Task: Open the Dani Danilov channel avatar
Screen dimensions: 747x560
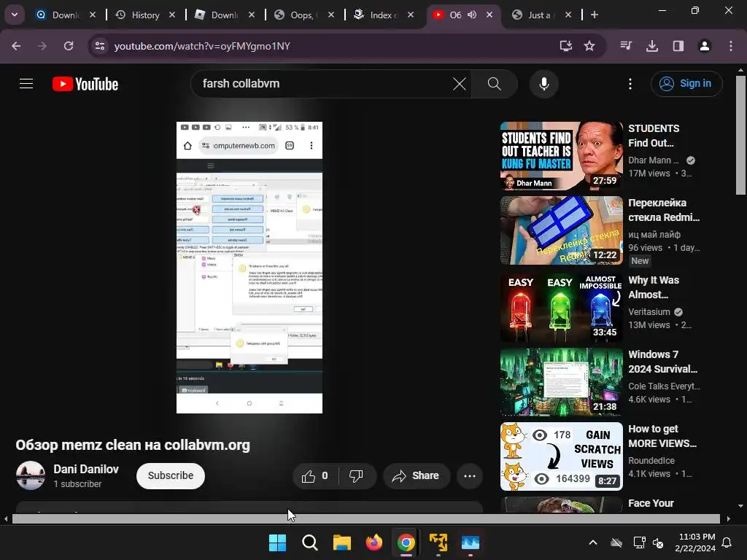Action: click(31, 475)
